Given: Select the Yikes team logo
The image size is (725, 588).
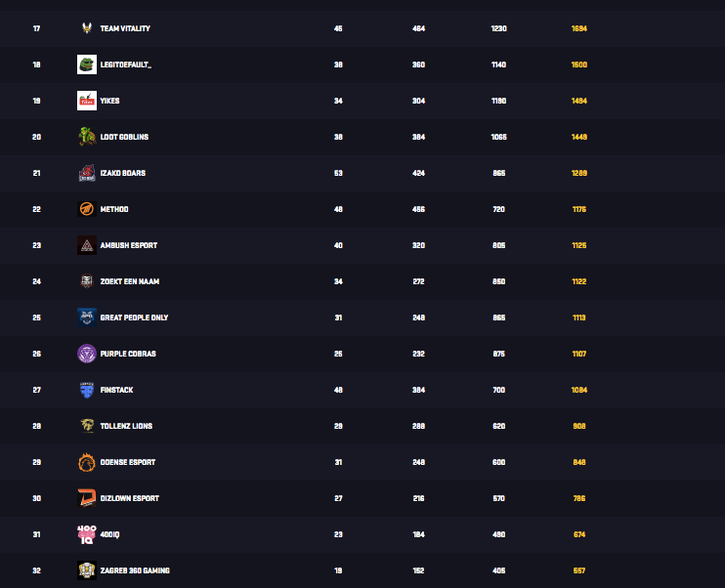Looking at the screenshot, I should click(x=86, y=101).
